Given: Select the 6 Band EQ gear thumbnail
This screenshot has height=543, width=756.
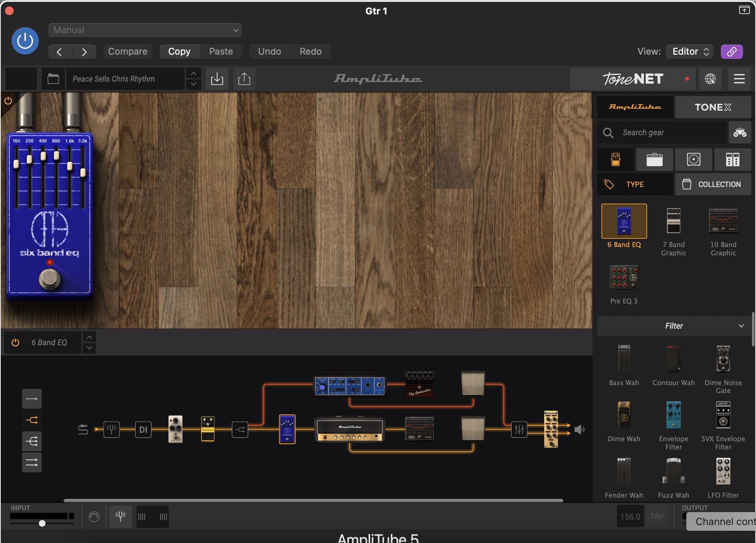Looking at the screenshot, I should click(x=624, y=221).
